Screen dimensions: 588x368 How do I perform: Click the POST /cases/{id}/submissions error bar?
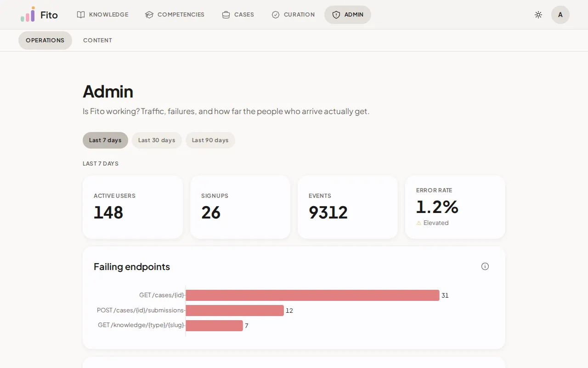point(235,310)
